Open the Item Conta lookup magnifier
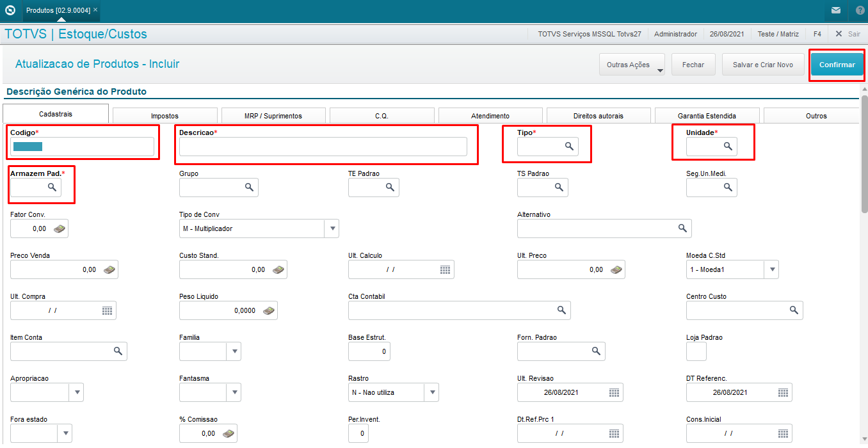The height and width of the screenshot is (448, 868). point(118,351)
